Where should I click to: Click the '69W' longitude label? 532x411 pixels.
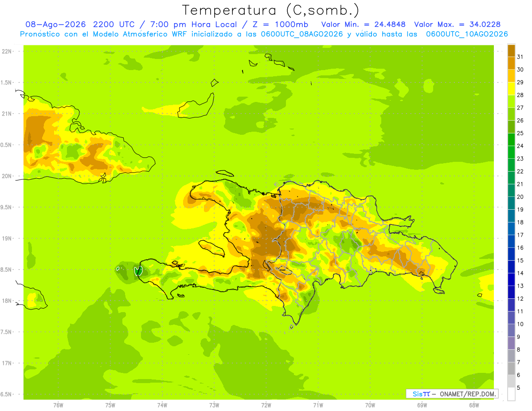[x=422, y=405]
